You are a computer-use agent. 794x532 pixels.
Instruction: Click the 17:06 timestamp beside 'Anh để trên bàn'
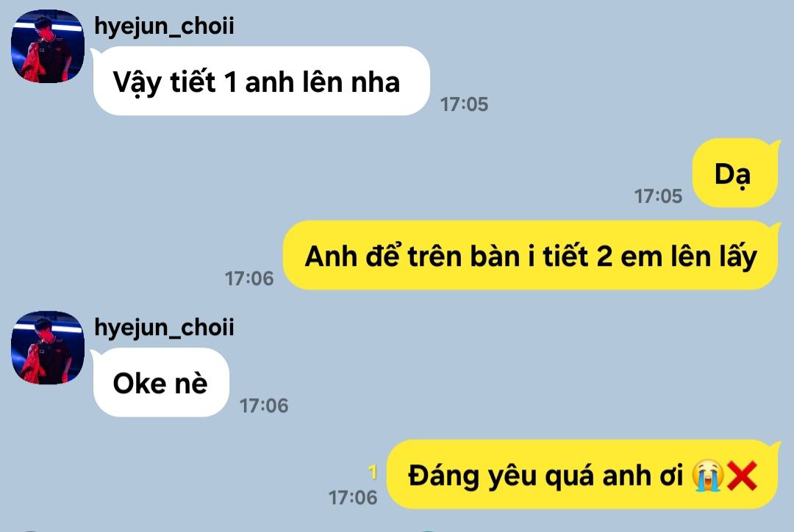249,278
